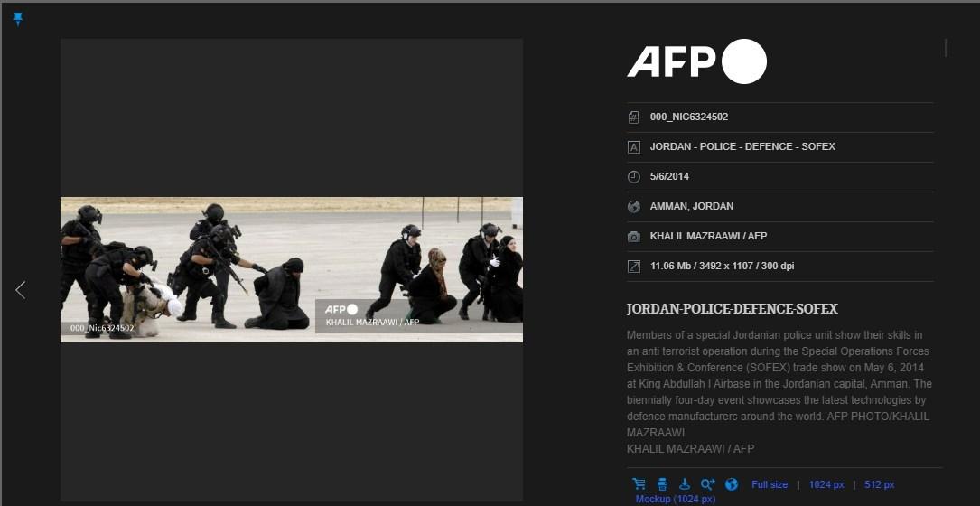This screenshot has width=980, height=506.
Task: Click the keywords 'A' icon
Action: click(634, 147)
